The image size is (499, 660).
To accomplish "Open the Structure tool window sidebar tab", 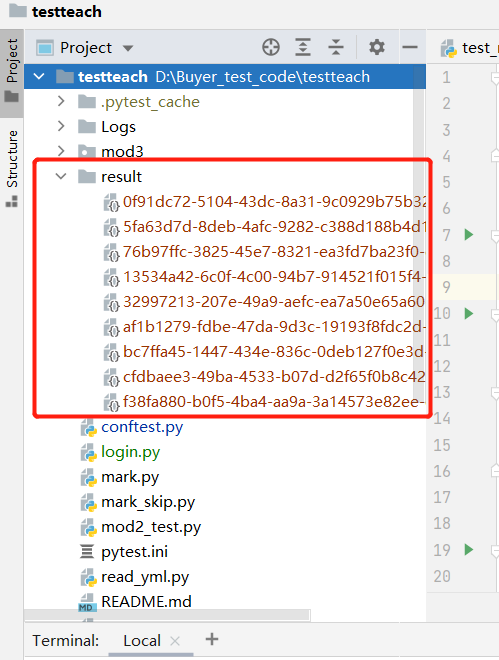I will pos(12,168).
